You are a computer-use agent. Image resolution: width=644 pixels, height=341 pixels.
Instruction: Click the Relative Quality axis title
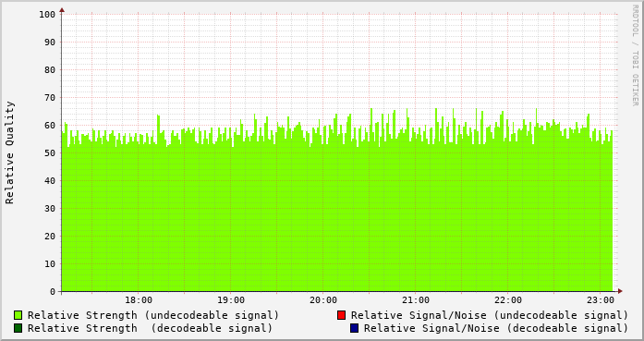9,152
